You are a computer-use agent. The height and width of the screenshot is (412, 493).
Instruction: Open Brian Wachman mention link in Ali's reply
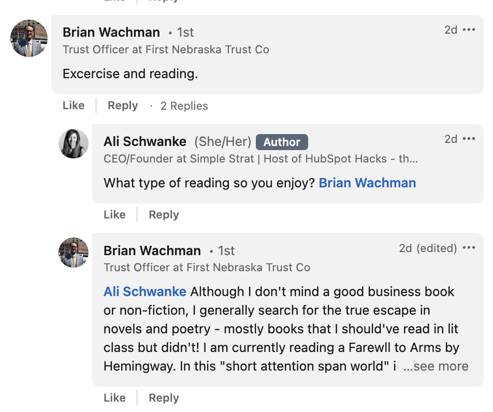[367, 183]
